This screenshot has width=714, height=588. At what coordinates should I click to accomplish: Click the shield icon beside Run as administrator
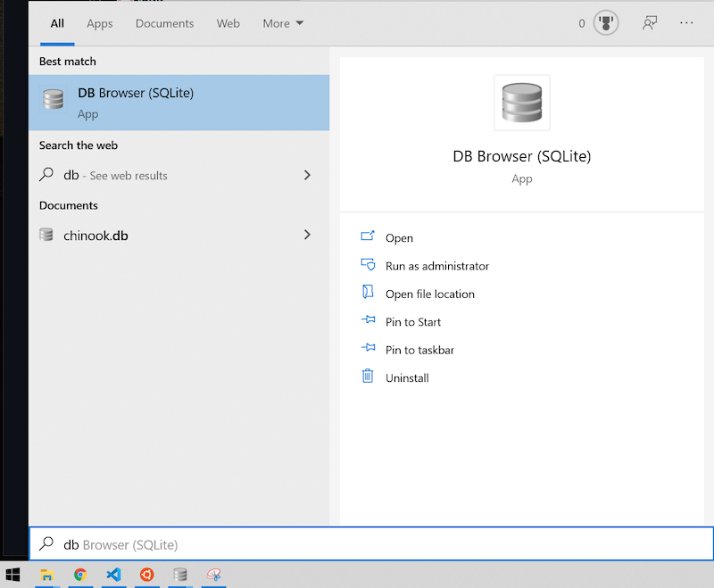pyautogui.click(x=369, y=266)
